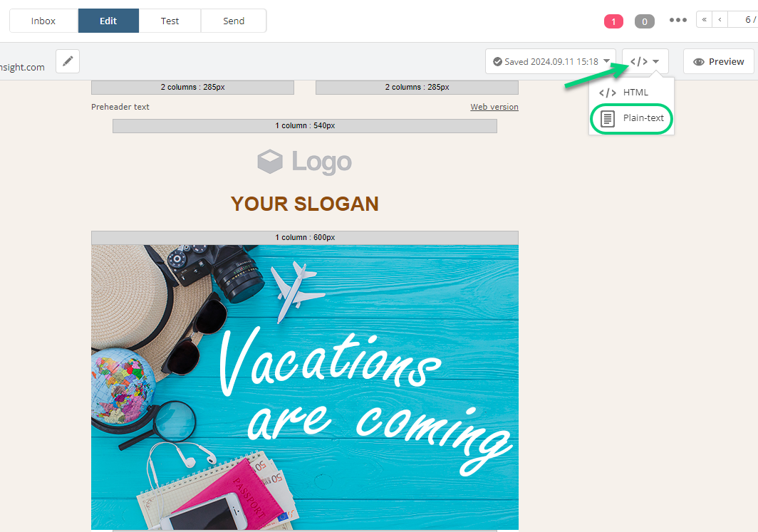Switch to the Test tab
Image resolution: width=758 pixels, height=532 pixels.
[x=170, y=21]
